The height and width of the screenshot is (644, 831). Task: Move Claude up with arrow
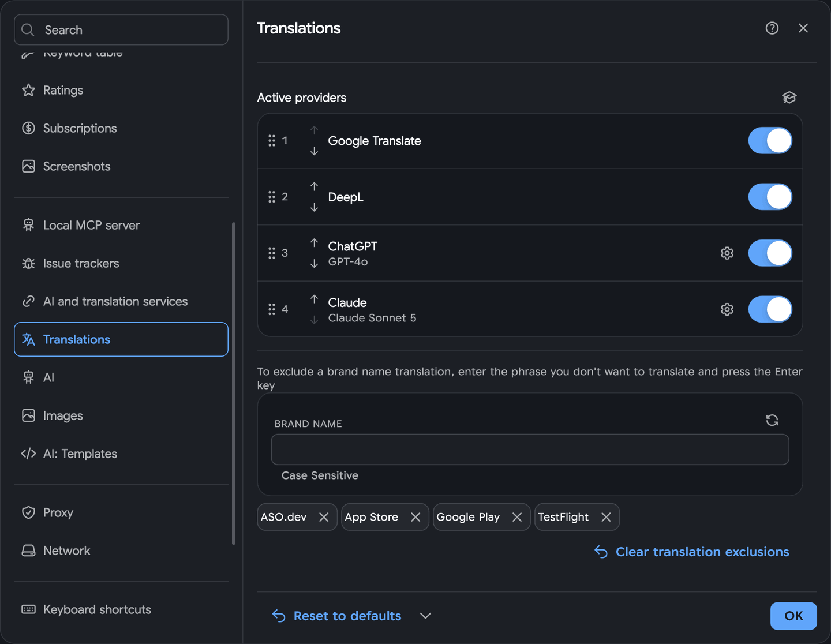point(314,299)
